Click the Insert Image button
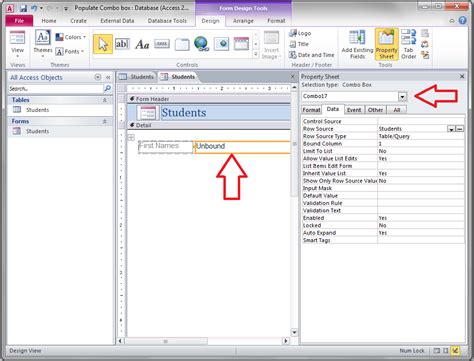The height and width of the screenshot is (361, 474). coord(271,45)
